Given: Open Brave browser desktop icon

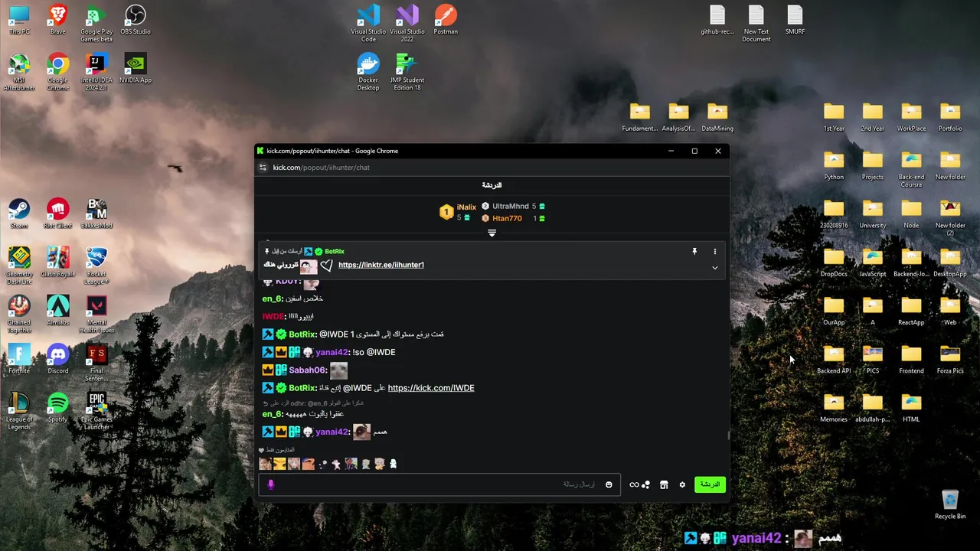Looking at the screenshot, I should tap(57, 20).
